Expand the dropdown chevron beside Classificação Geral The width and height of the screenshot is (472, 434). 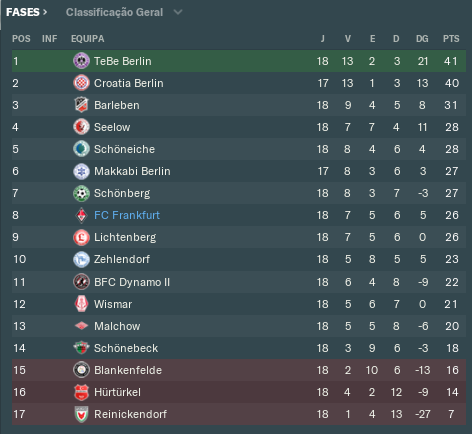pos(178,12)
